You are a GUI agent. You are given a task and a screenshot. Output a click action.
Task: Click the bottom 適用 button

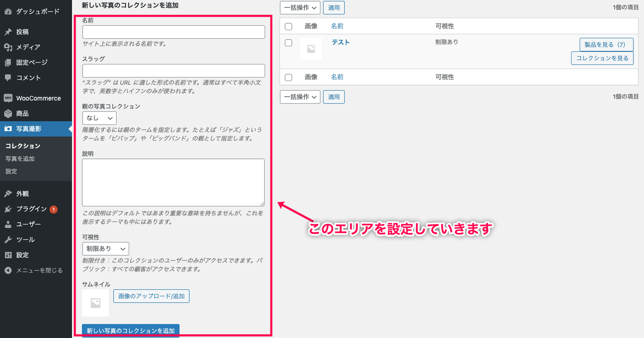pos(334,97)
